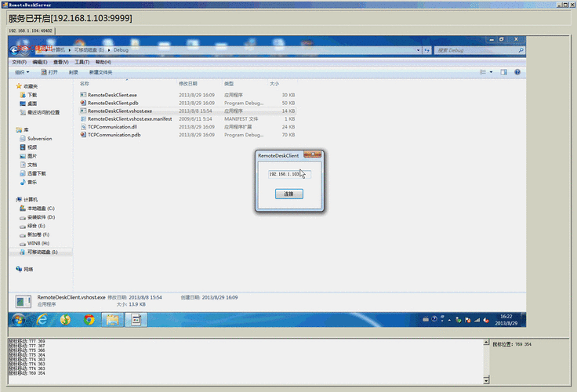Image resolution: width=577 pixels, height=392 pixels.
Task: Open the 工具(T) menu
Action: 82,61
